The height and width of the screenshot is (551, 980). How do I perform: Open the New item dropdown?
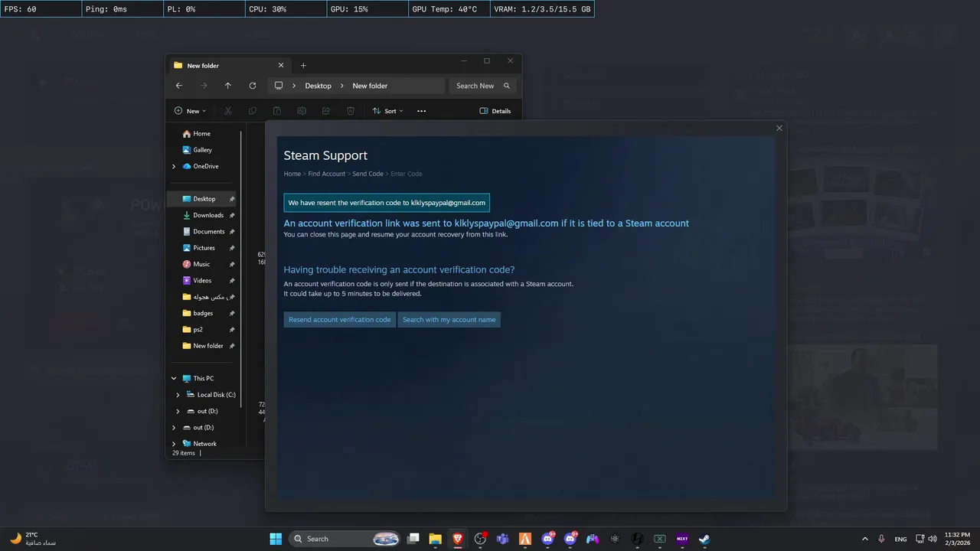click(190, 111)
